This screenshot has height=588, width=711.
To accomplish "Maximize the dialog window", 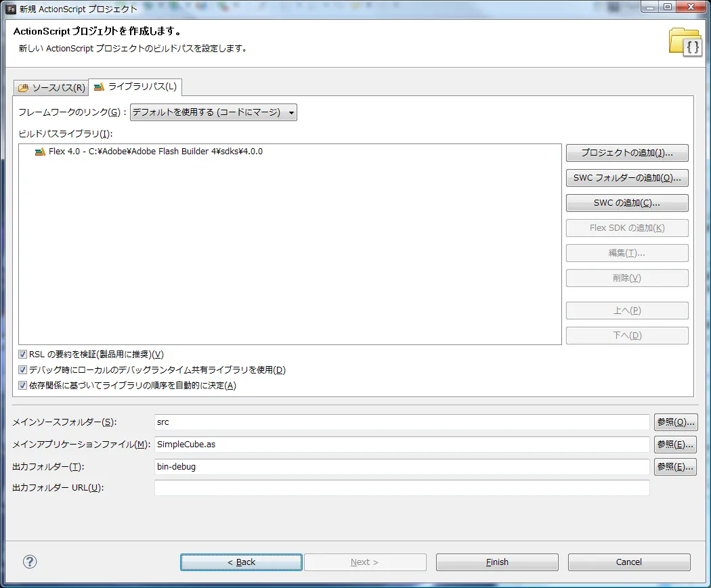I will click(x=668, y=7).
